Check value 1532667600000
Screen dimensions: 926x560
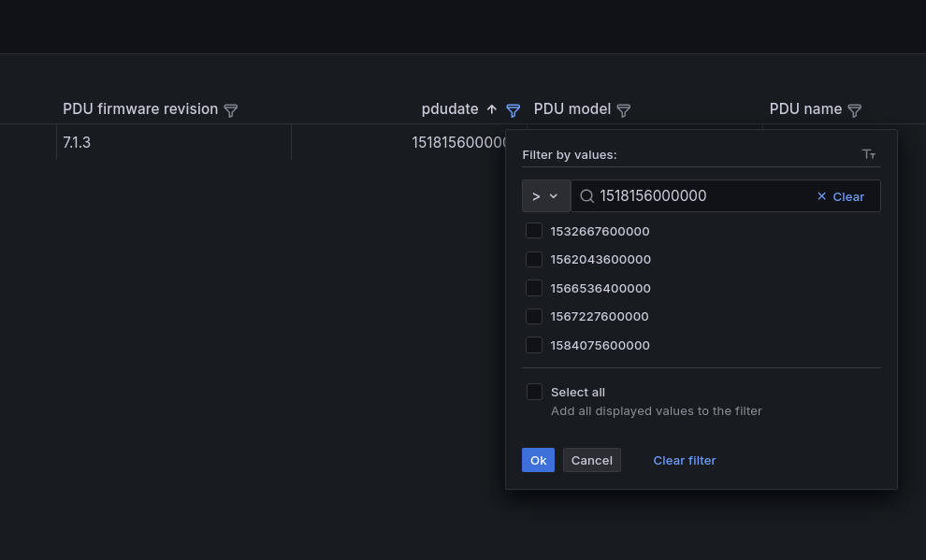(x=534, y=231)
